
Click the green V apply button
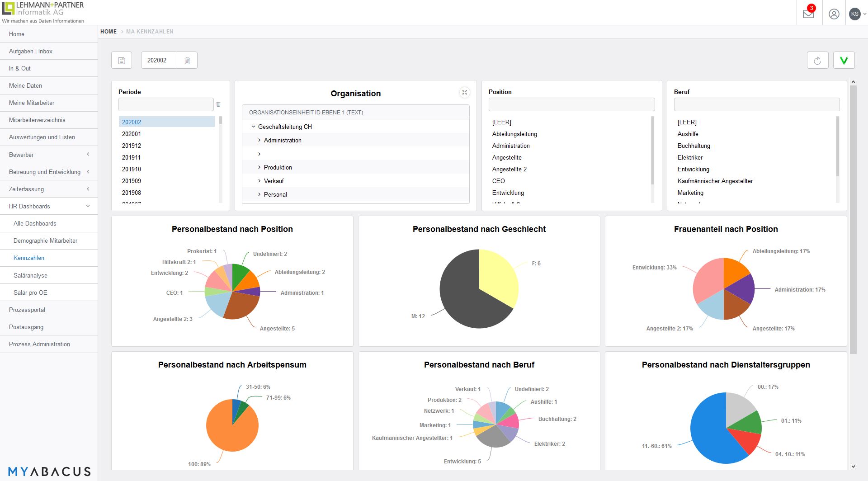(x=844, y=60)
